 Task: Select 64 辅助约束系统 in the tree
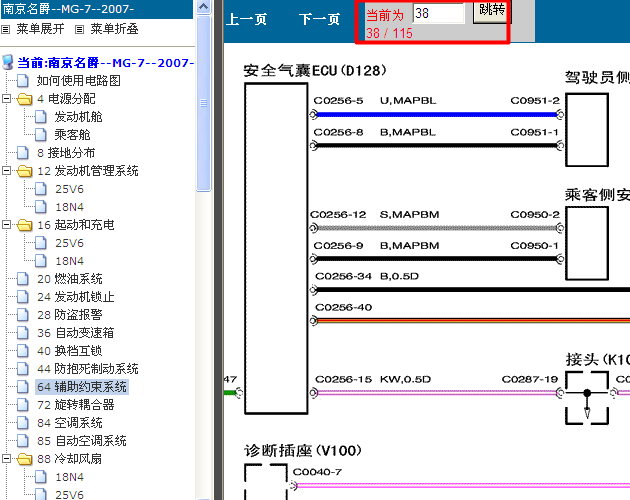(x=82, y=387)
